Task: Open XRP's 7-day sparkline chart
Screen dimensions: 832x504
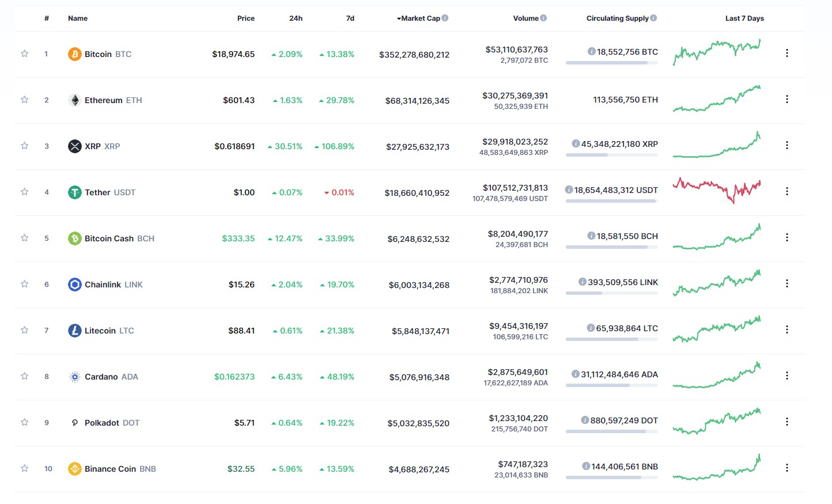Action: coord(717,145)
